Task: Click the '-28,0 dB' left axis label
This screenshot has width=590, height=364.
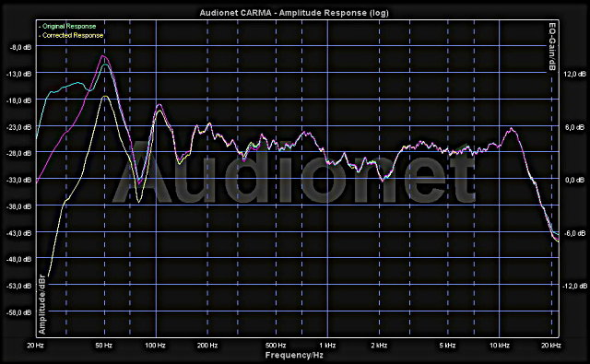Action: point(19,153)
